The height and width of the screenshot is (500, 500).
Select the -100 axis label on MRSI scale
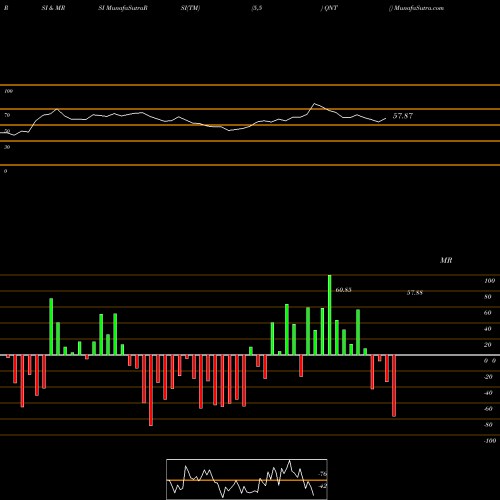click(489, 441)
